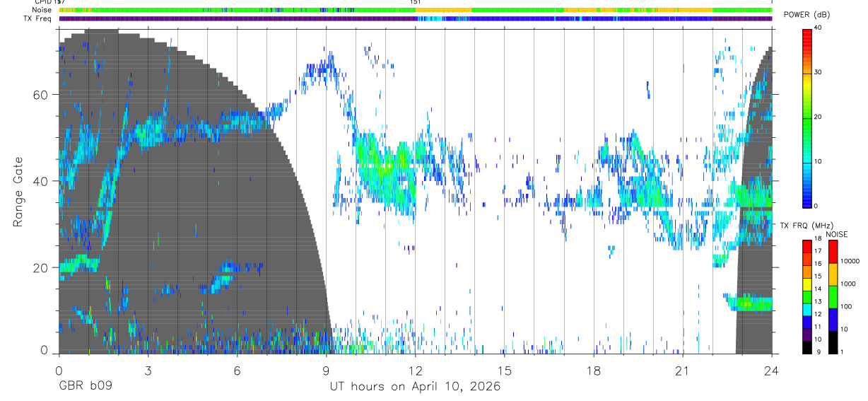Image resolution: width=868 pixels, height=401 pixels.
Task: Click the TX Freq strip above the plot
Action: pos(416,18)
